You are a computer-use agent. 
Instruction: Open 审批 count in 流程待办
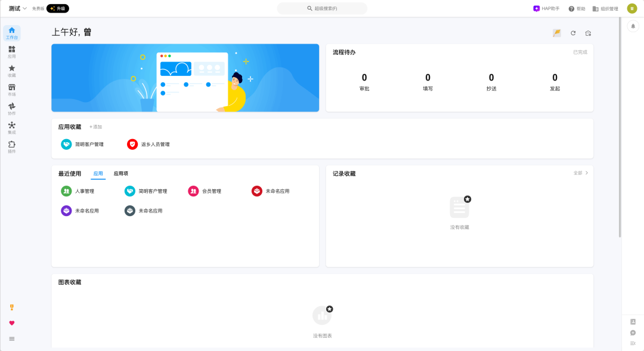[x=364, y=82]
